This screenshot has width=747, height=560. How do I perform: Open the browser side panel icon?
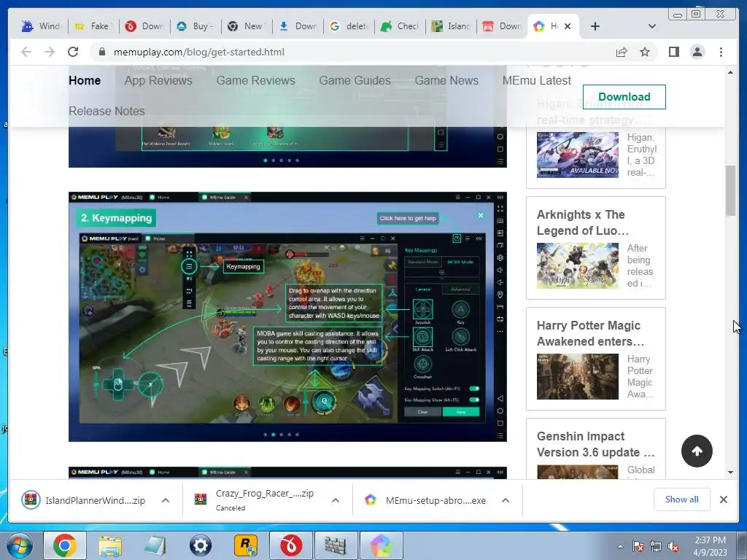point(673,52)
